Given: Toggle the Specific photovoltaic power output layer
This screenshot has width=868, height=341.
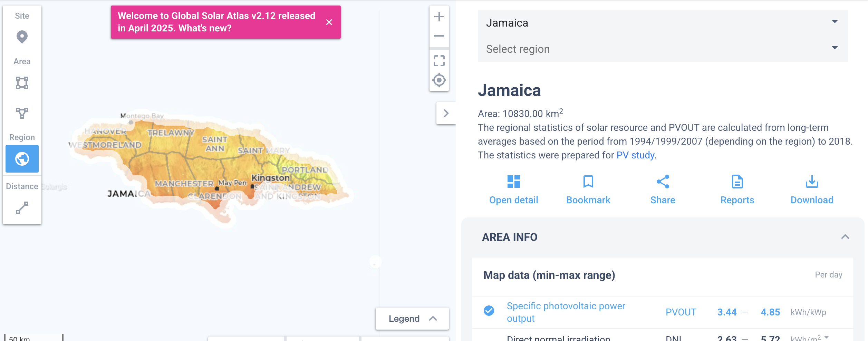Looking at the screenshot, I should click(488, 312).
